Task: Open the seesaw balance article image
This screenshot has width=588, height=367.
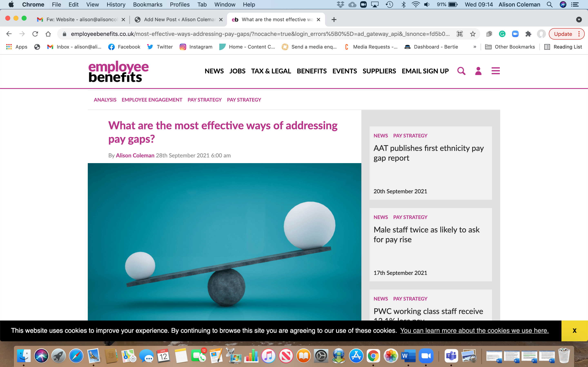Action: (x=224, y=242)
